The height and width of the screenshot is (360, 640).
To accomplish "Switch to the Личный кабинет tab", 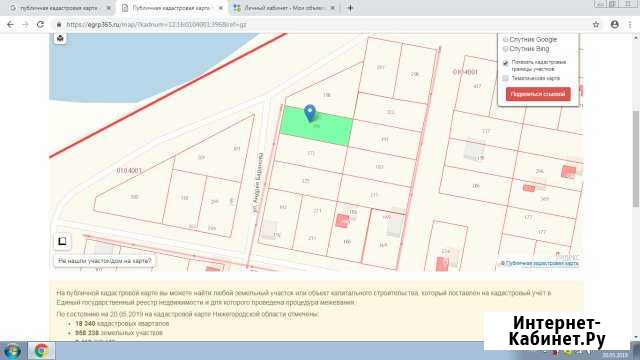I will 284,8.
